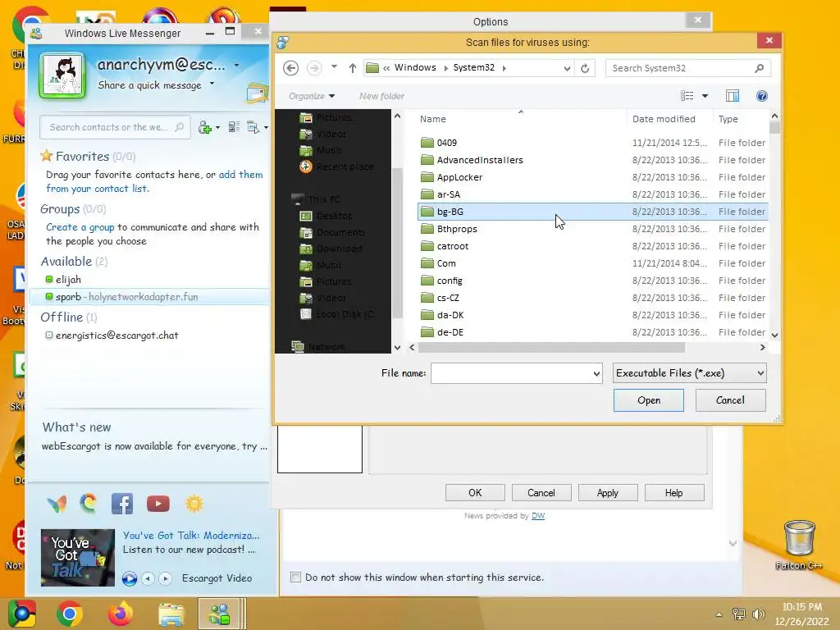Open Chrome from the taskbar
840x630 pixels.
point(69,614)
